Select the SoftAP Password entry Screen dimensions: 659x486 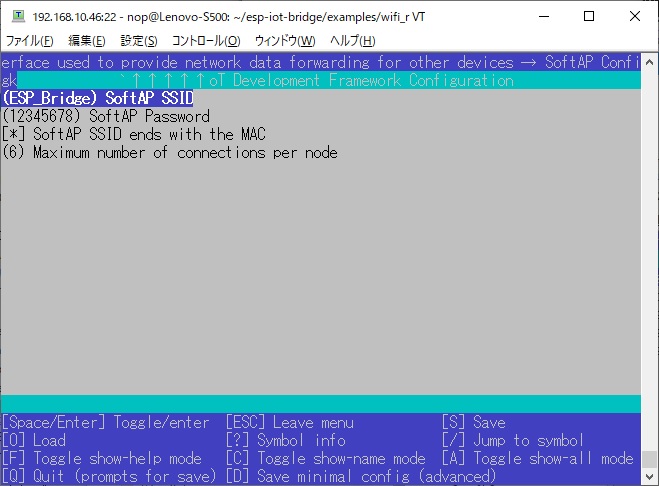click(x=106, y=116)
